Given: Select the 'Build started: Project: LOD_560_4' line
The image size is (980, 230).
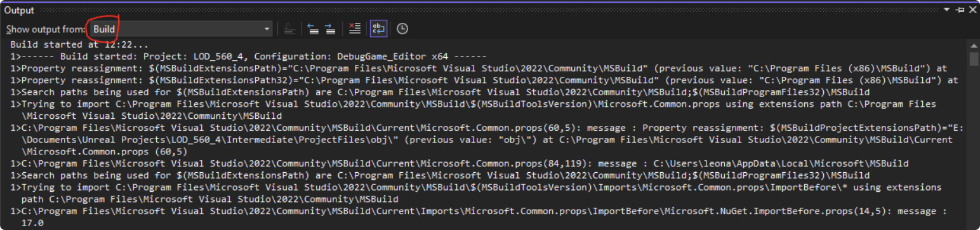Looking at the screenshot, I should [x=248, y=57].
